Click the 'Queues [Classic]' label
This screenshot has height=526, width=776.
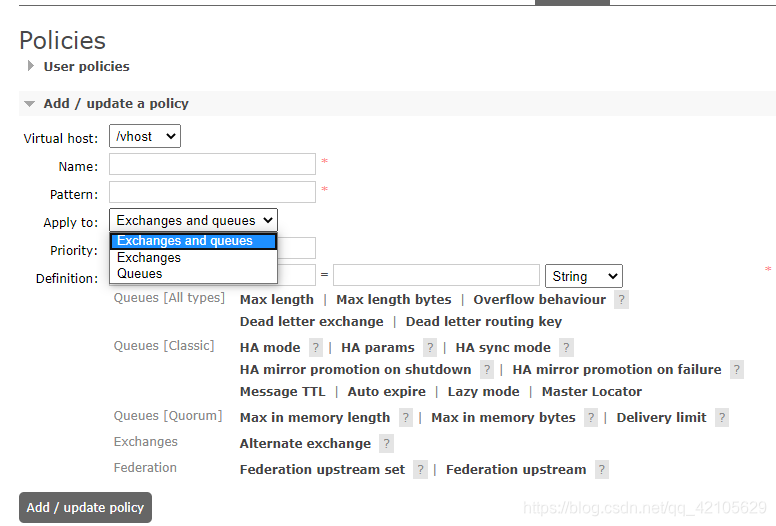click(164, 346)
